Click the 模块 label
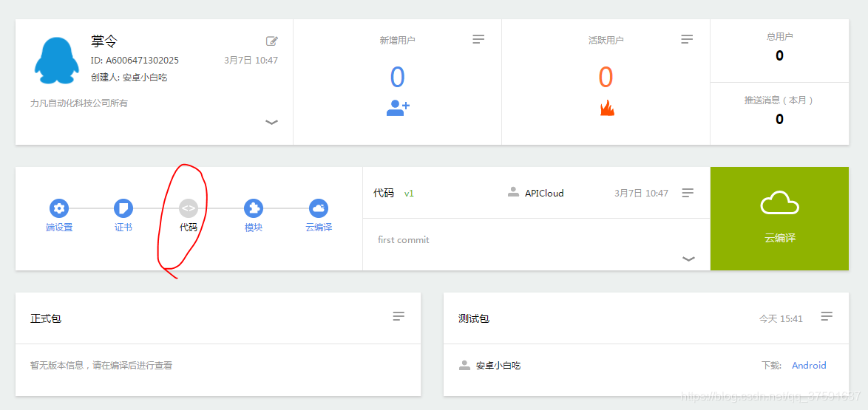This screenshot has width=868, height=410. point(254,228)
